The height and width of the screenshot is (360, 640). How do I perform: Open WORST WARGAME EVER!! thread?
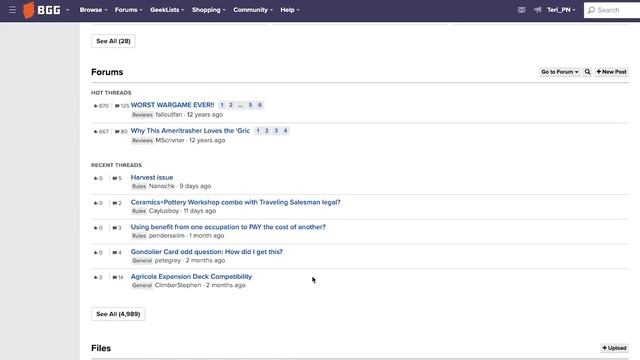pyautogui.click(x=172, y=105)
